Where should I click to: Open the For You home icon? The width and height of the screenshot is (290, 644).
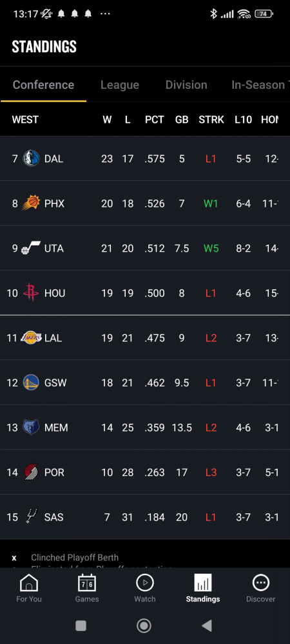pos(29,583)
